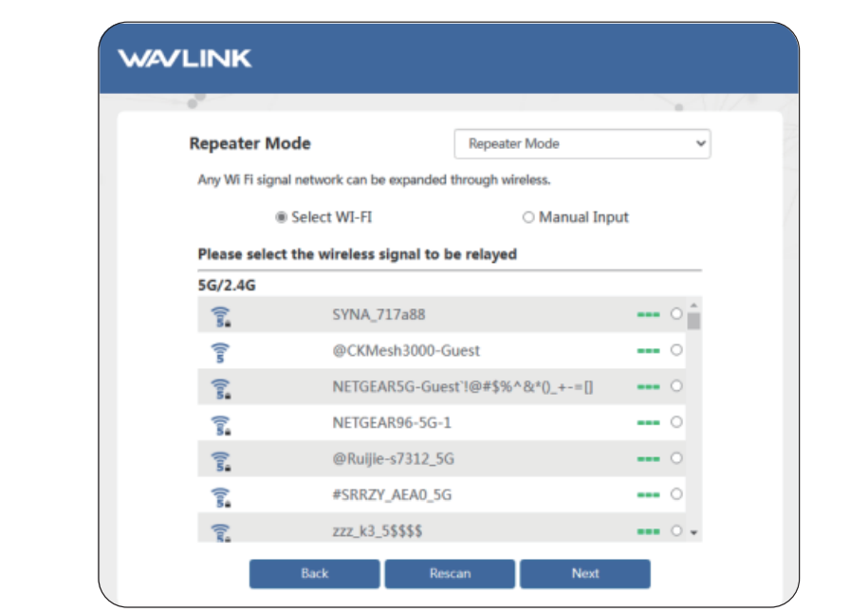This screenshot has width=868, height=612.
Task: Choose the Select WI-FI radio option
Action: click(x=281, y=217)
